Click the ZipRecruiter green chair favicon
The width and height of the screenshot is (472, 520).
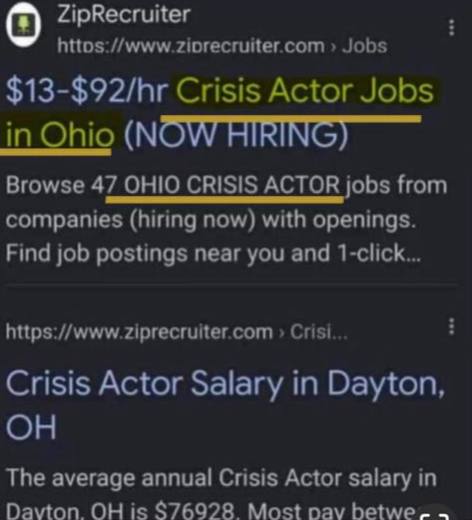click(23, 25)
